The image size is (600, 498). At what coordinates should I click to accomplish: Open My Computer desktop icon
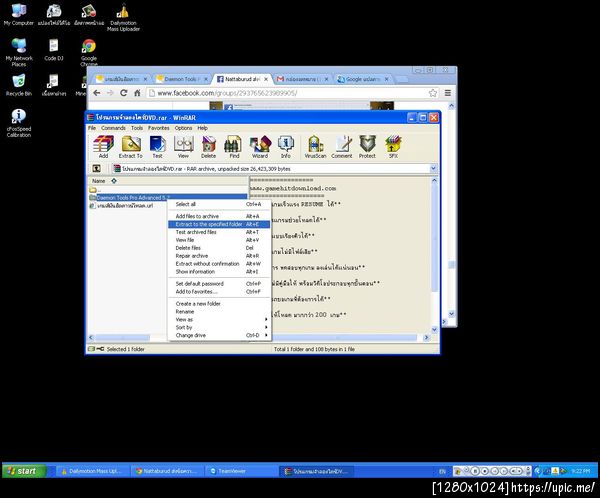[x=19, y=15]
